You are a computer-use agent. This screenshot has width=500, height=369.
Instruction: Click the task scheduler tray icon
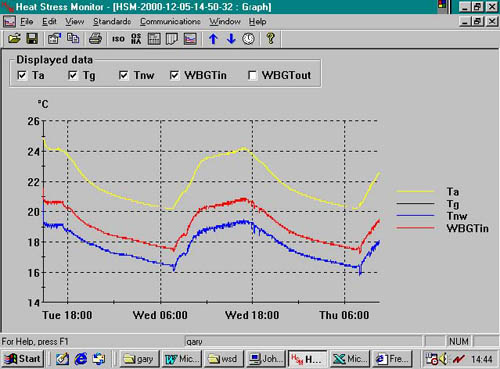432,359
